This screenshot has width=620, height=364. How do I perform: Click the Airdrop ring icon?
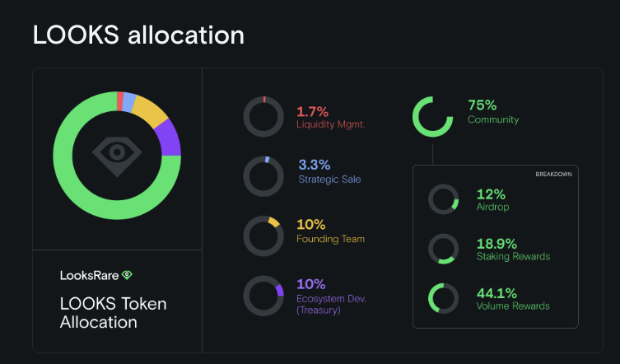(x=445, y=199)
